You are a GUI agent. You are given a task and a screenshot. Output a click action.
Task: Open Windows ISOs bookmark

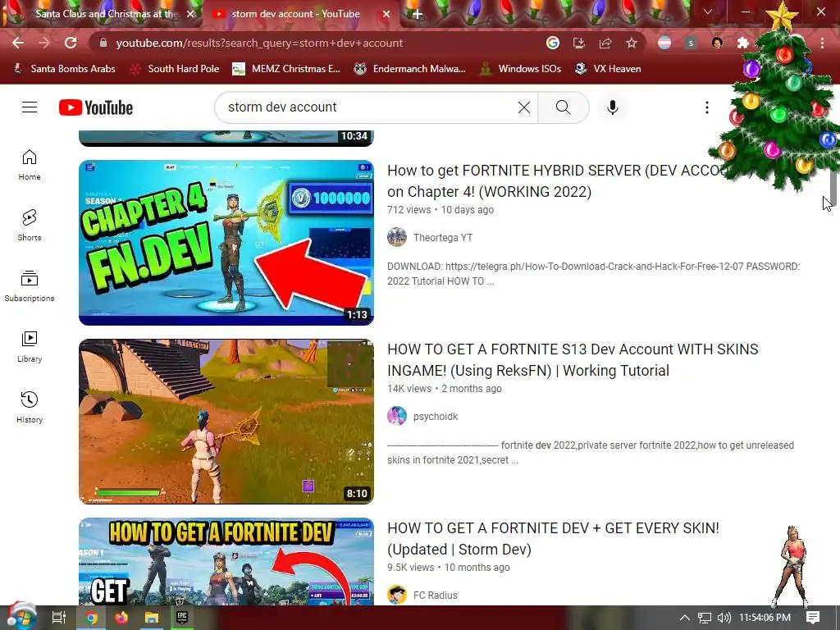(521, 69)
